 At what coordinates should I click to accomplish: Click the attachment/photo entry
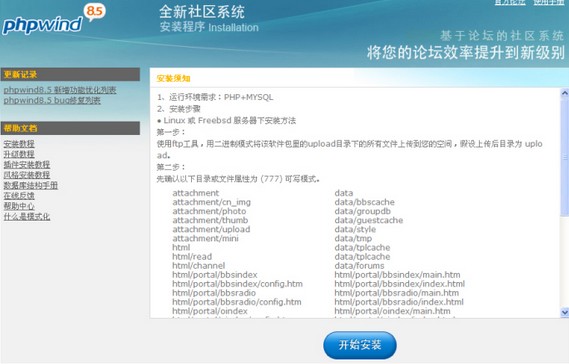(209, 211)
